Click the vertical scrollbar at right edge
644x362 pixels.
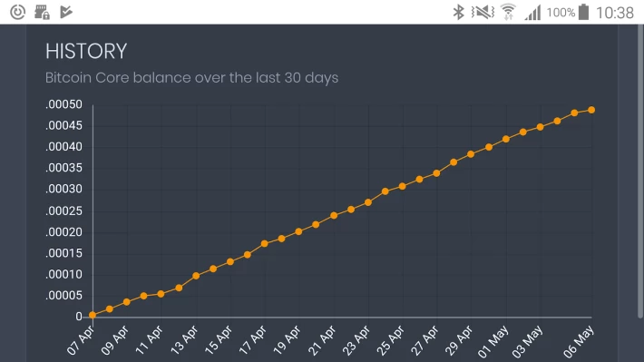[640, 171]
